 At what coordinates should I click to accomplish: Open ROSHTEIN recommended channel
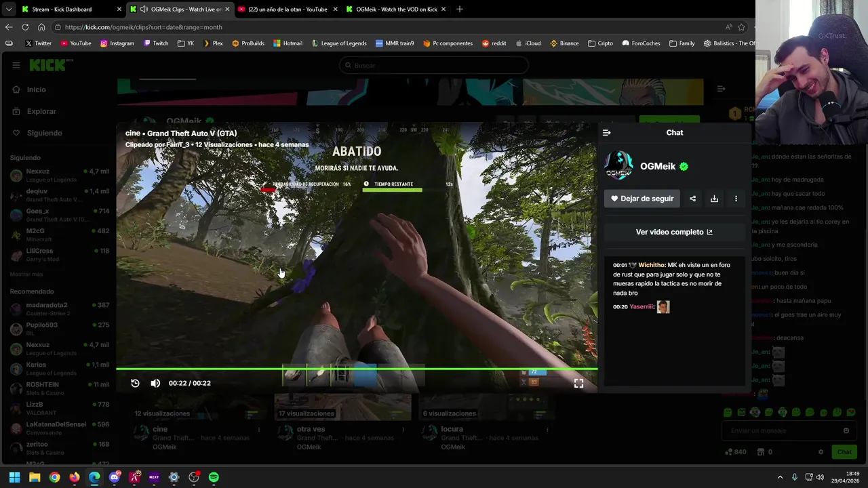pos(60,388)
